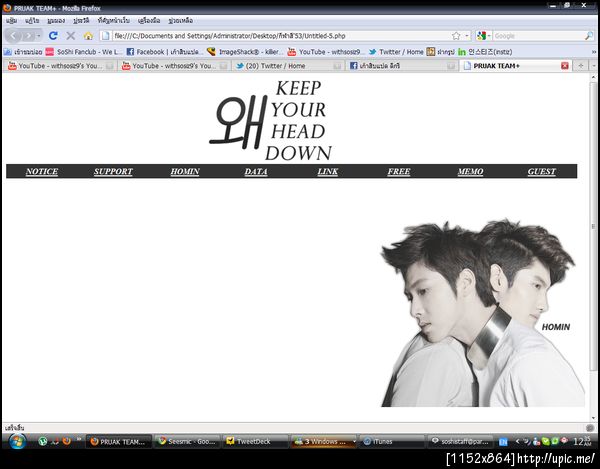This screenshot has width=600, height=469.
Task: Launch uTorrent from quick launch
Action: pos(43,441)
